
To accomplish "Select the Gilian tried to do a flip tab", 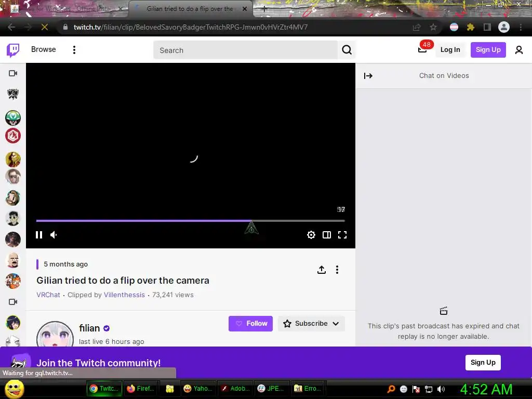I will coord(190,9).
